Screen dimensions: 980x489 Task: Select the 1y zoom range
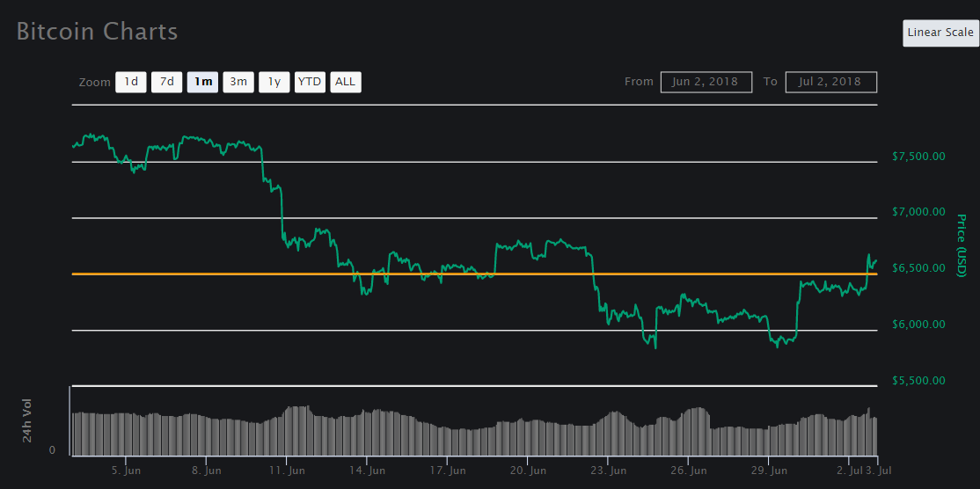[274, 82]
